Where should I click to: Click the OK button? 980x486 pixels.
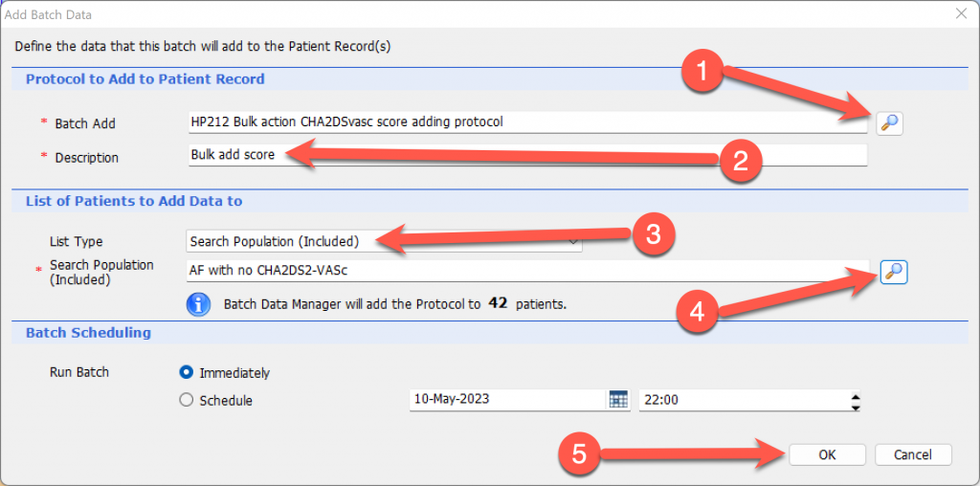click(827, 454)
